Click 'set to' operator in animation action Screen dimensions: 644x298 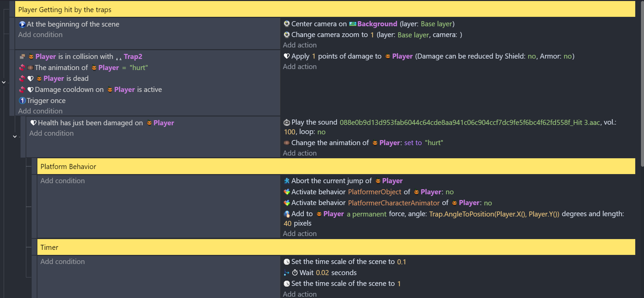(413, 143)
